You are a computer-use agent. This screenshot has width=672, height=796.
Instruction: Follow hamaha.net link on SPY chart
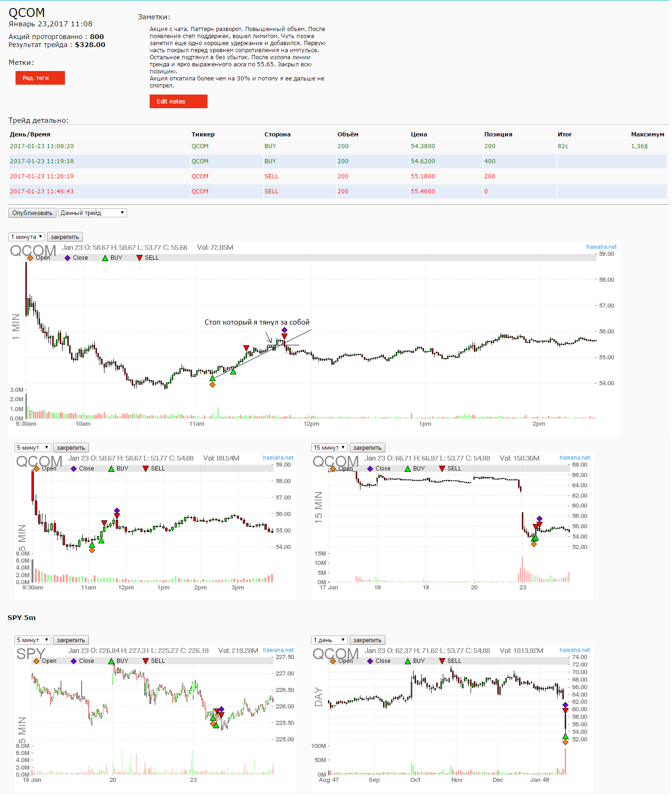[x=278, y=650]
